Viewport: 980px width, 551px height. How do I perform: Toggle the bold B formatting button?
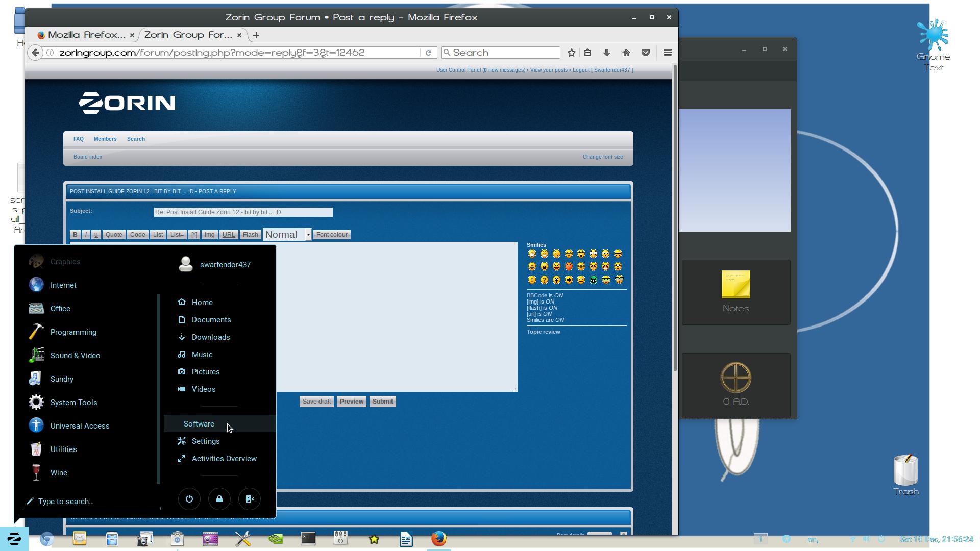(75, 235)
